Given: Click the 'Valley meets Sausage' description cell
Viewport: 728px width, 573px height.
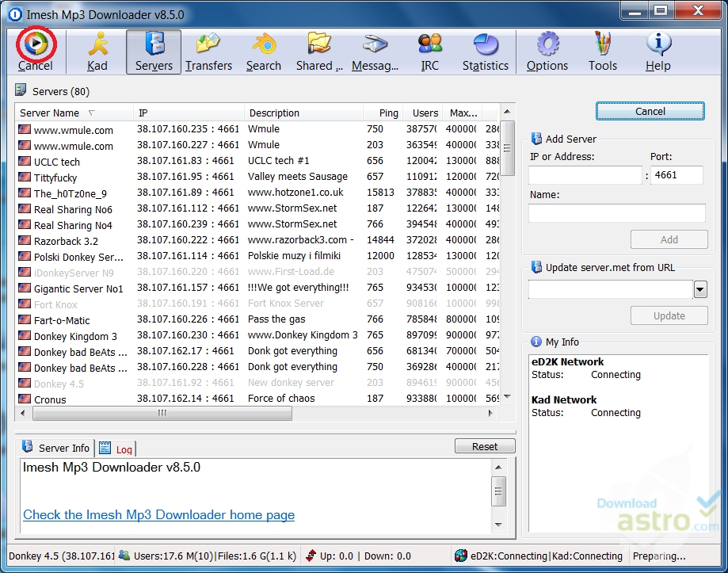Looking at the screenshot, I should click(x=298, y=177).
